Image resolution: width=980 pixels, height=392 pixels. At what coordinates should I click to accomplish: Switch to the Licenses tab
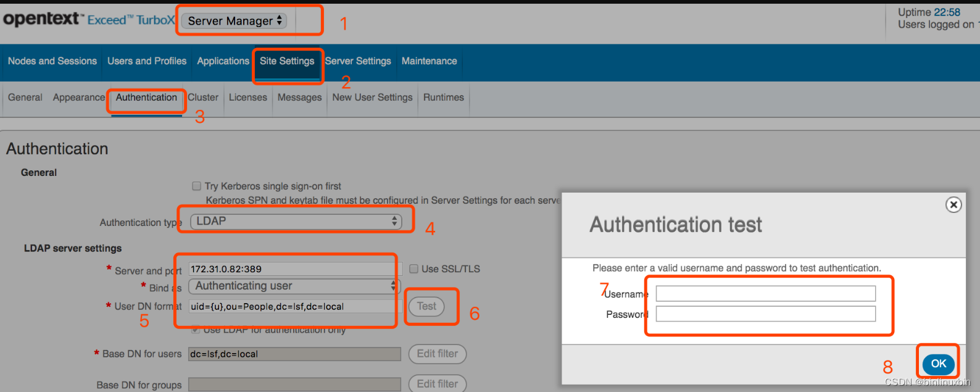(x=248, y=98)
